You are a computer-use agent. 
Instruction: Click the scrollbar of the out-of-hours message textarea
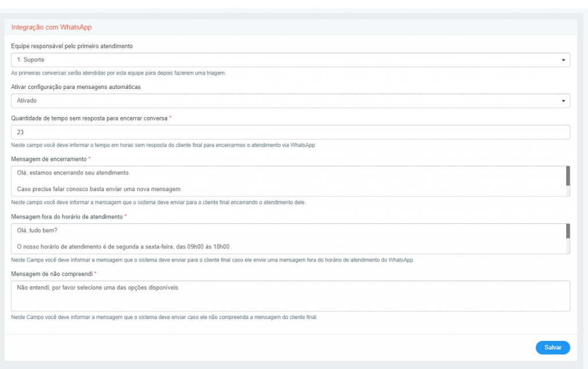[x=568, y=239]
